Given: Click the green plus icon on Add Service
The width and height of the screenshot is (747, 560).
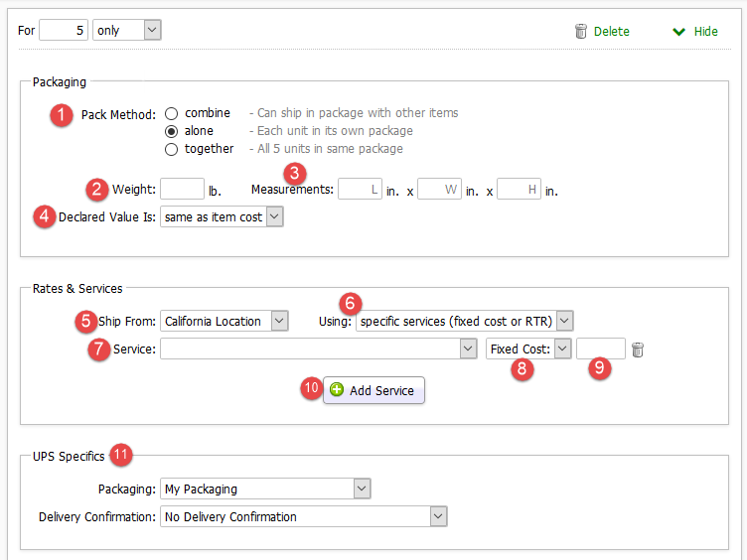Looking at the screenshot, I should [x=337, y=390].
